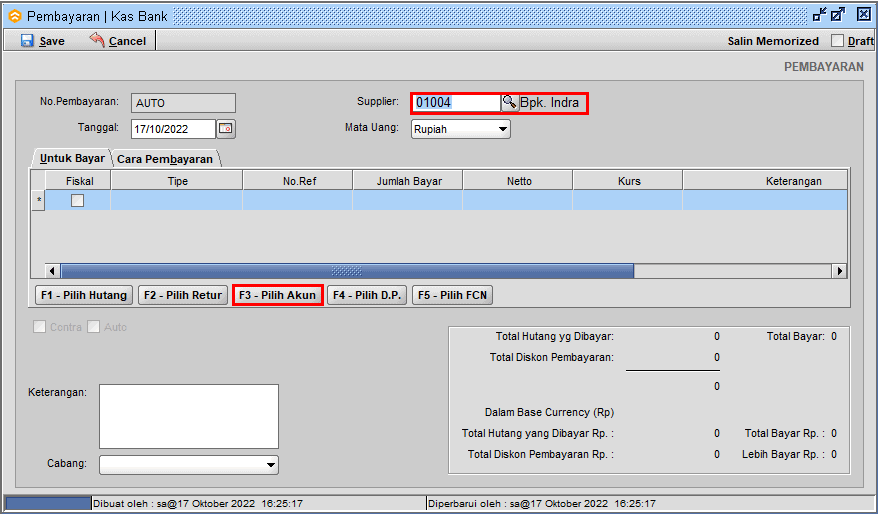
Task: Click Salin Memorized
Action: (773, 41)
